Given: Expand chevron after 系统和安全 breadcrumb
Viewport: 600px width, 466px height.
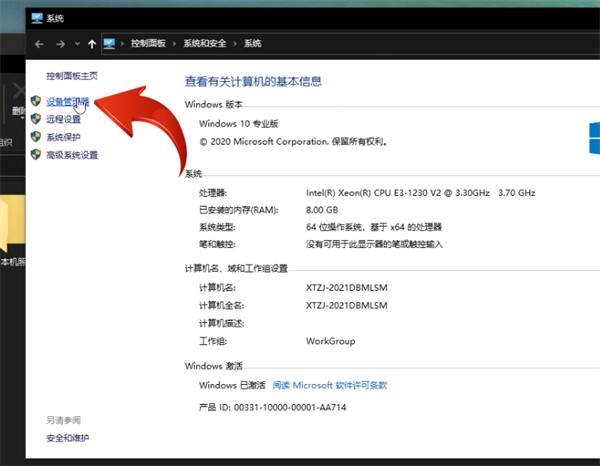Looking at the screenshot, I should (235, 44).
